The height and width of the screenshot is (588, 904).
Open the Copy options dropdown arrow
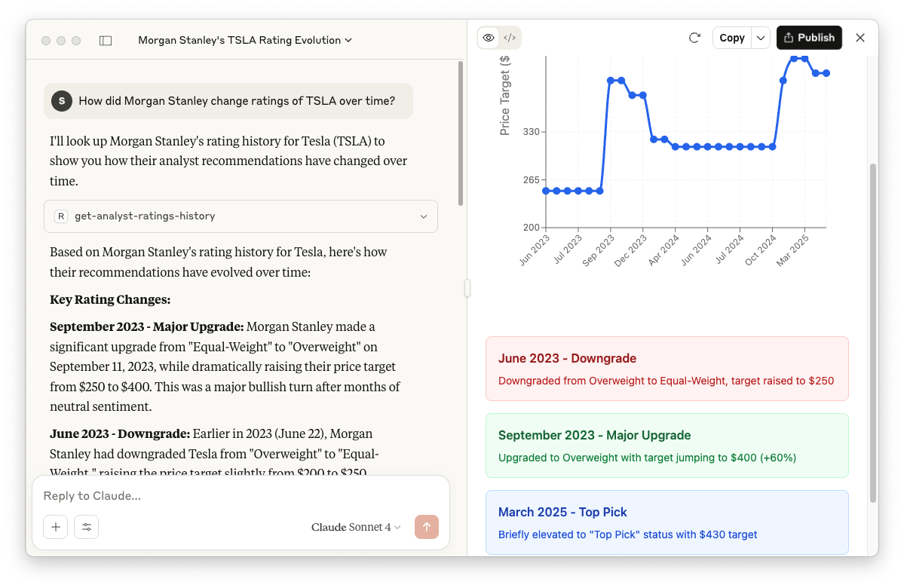(761, 38)
